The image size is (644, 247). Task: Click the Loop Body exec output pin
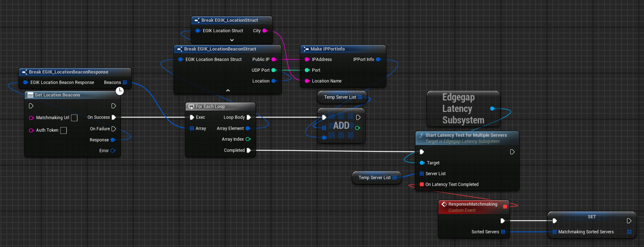(249, 117)
